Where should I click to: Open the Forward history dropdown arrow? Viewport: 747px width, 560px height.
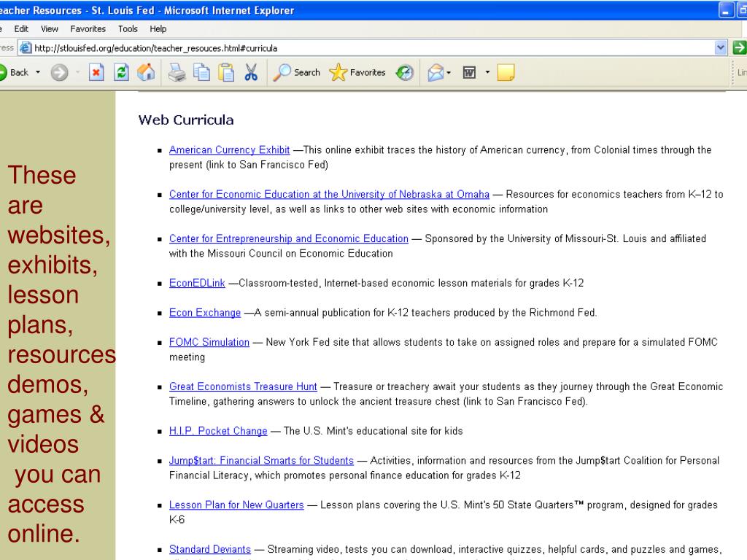77,72
